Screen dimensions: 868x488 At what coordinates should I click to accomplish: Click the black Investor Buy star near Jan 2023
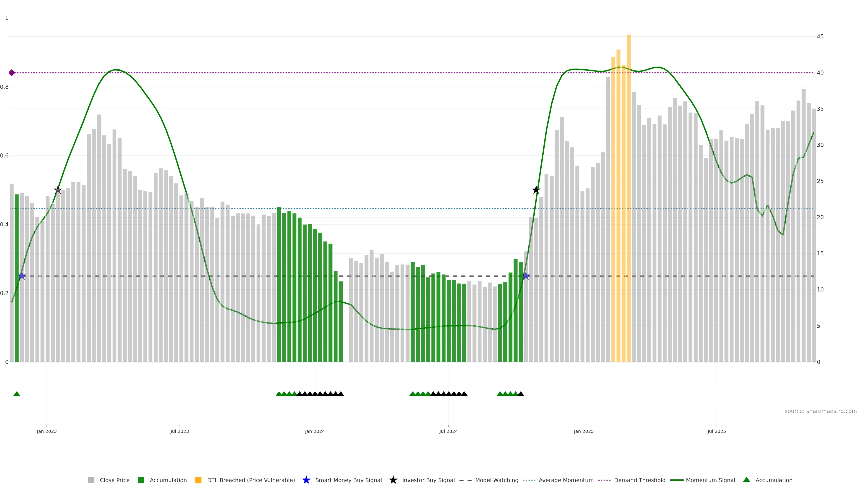tap(58, 190)
